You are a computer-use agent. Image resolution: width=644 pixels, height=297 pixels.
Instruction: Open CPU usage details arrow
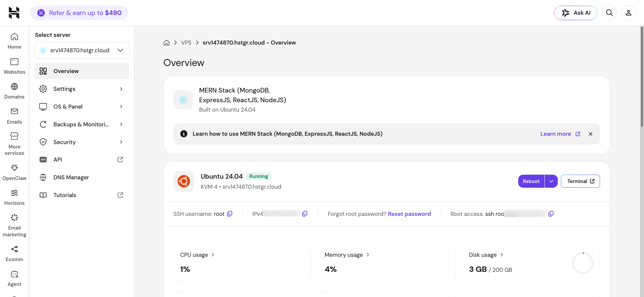pos(213,255)
